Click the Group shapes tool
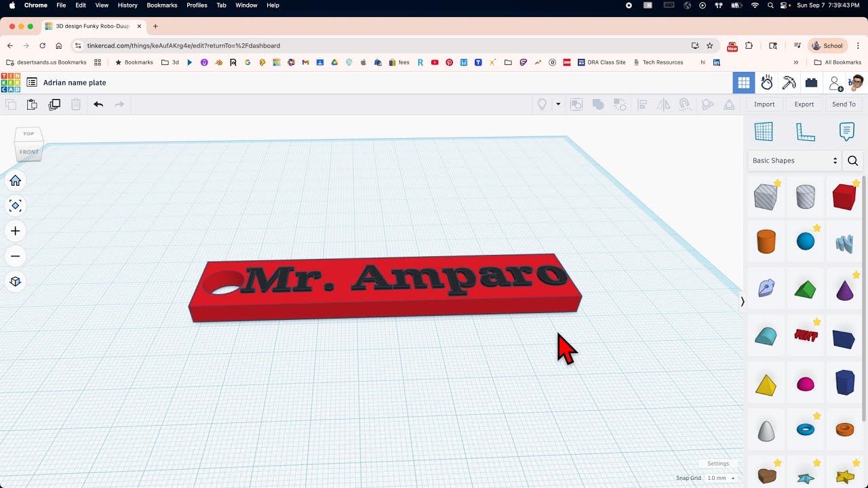The height and width of the screenshot is (488, 868). point(576,104)
